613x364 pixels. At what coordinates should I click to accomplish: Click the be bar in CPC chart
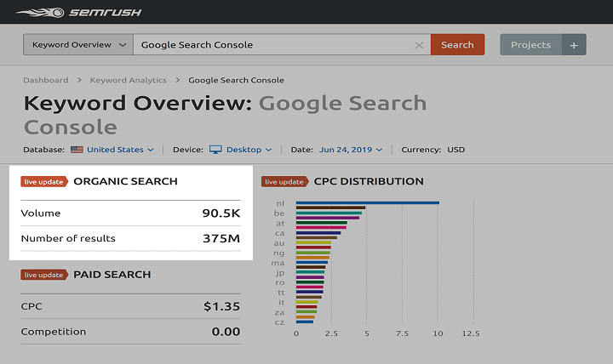click(330, 208)
